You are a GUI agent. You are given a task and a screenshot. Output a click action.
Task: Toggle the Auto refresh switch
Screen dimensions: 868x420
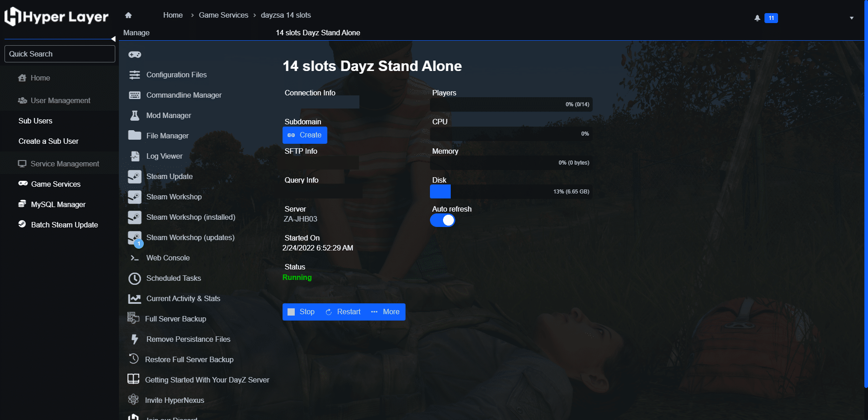point(443,220)
